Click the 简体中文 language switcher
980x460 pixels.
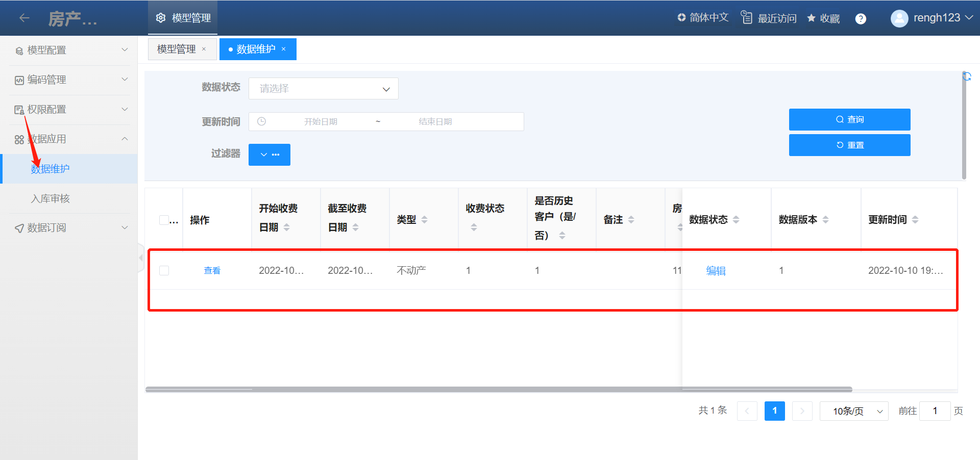point(702,17)
